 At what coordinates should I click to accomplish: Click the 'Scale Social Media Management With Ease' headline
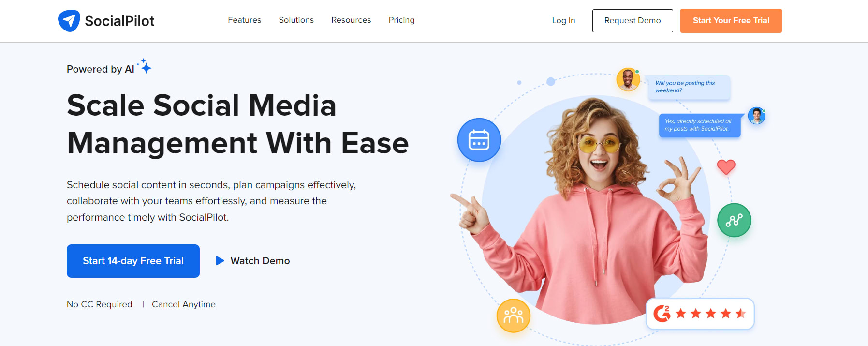pos(238,124)
